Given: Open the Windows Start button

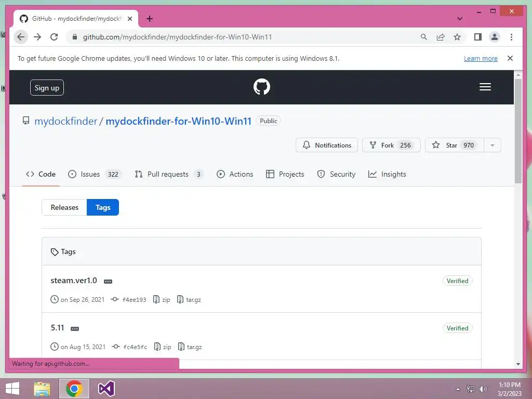Looking at the screenshot, I should coord(12,389).
